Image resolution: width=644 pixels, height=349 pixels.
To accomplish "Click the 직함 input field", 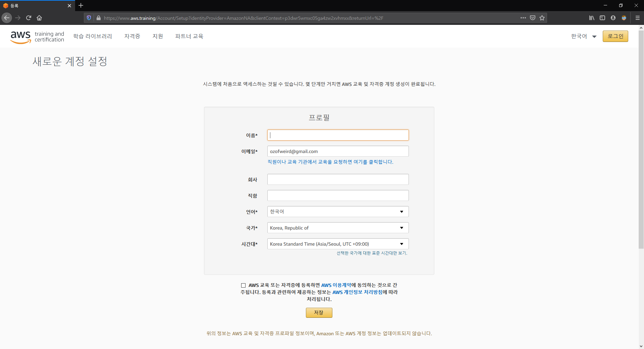I will (338, 196).
